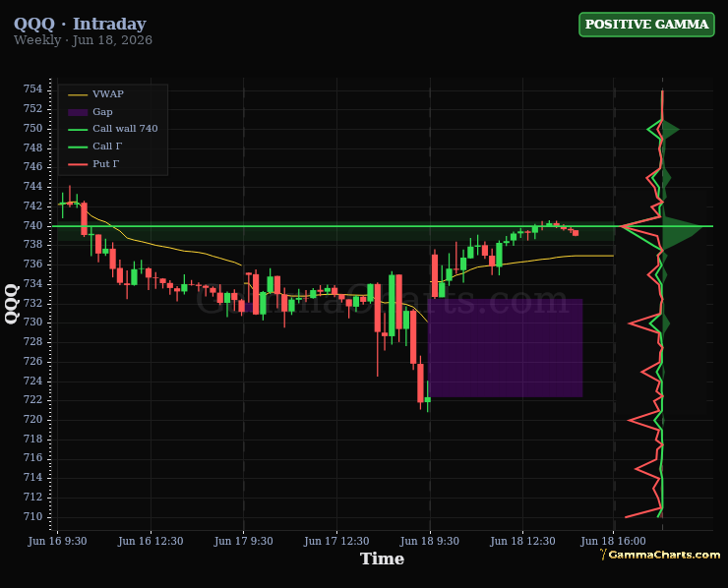Click the subtitle Weekly · Jun 18, 2026
The height and width of the screenshot is (588, 728).
click(83, 40)
